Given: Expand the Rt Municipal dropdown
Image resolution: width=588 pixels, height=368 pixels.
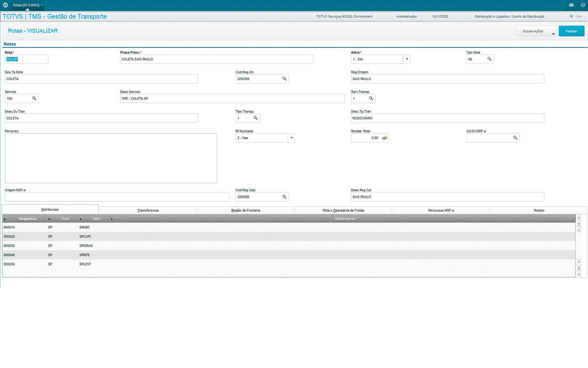Looking at the screenshot, I should (292, 138).
